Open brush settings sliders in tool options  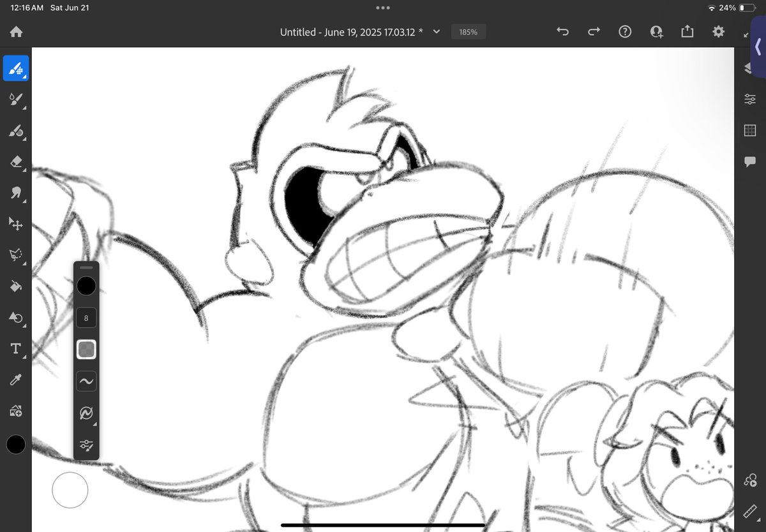86,445
